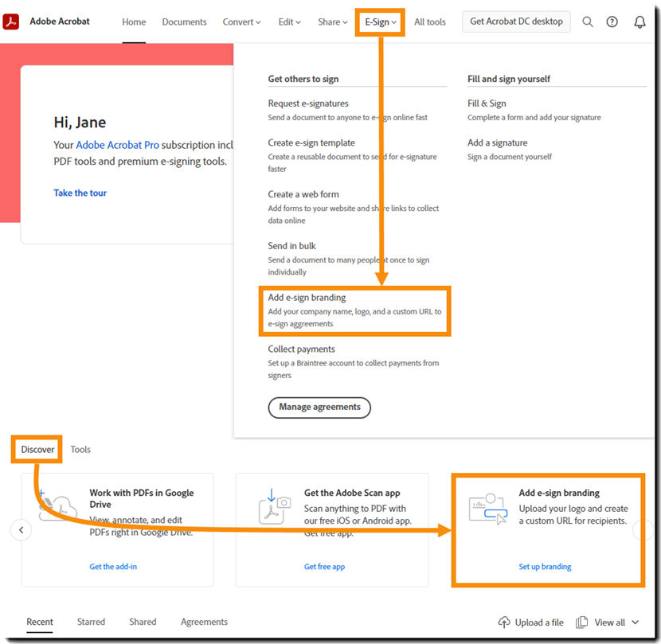661x644 pixels.
Task: Click the Manage agreements button
Action: (319, 408)
